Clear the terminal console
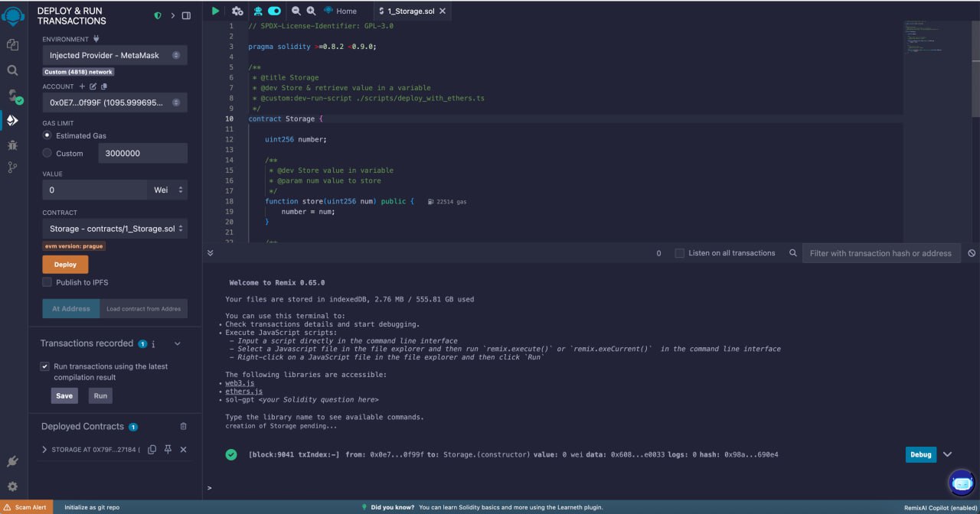Image resolution: width=980 pixels, height=514 pixels. [x=972, y=253]
